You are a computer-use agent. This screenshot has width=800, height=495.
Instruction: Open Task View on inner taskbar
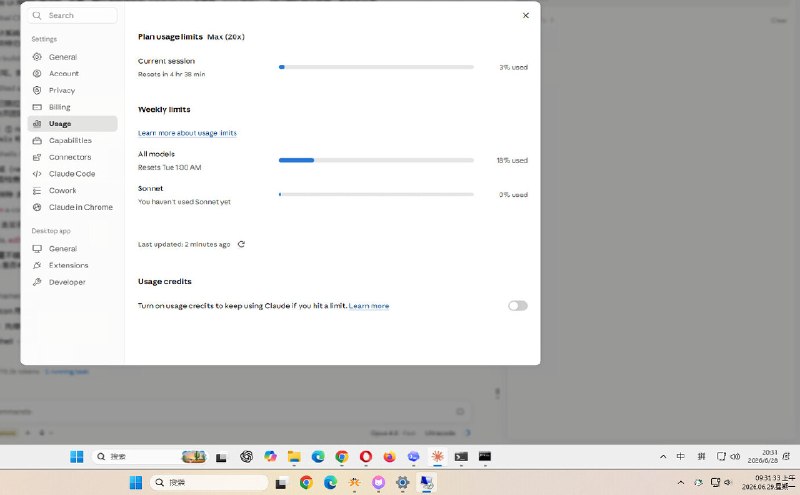click(x=221, y=457)
